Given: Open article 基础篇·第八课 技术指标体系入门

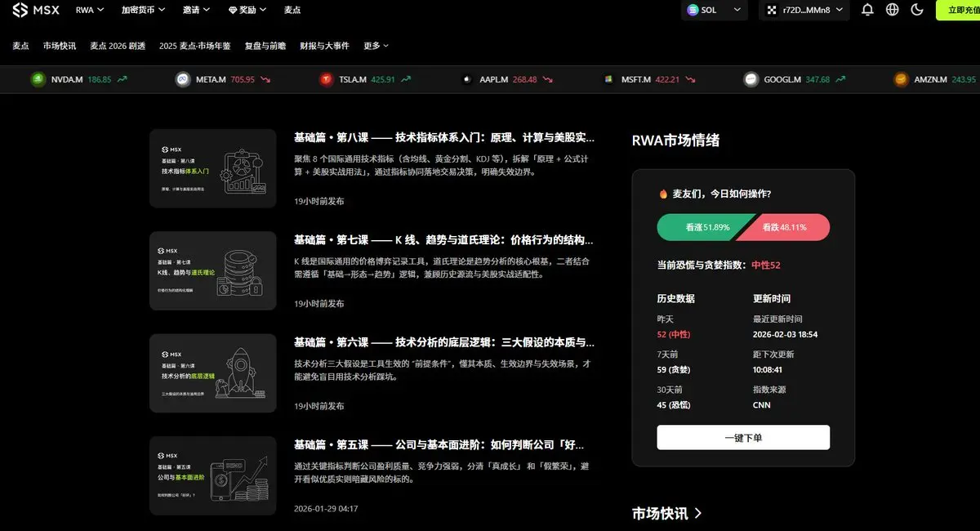Looking at the screenshot, I should coord(444,137).
